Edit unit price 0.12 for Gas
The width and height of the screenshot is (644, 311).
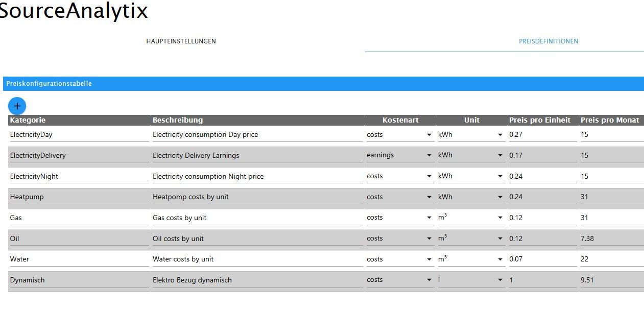[x=543, y=218]
